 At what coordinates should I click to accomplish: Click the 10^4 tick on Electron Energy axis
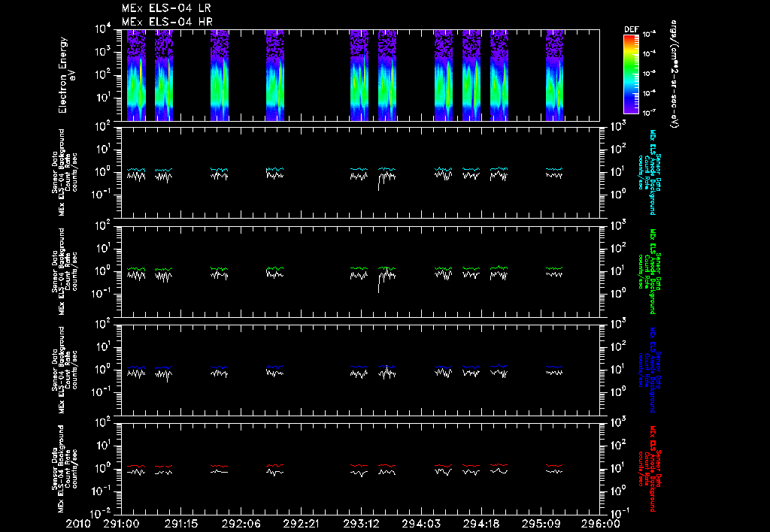[x=104, y=29]
